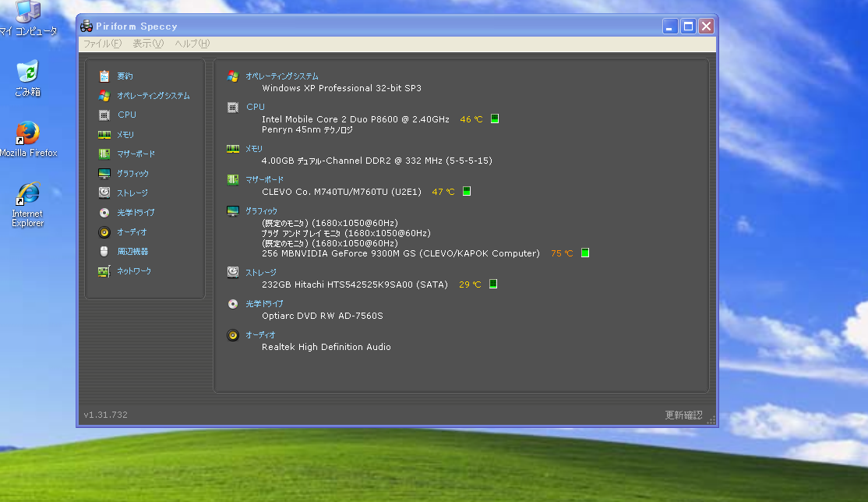Select 要約 label in the sidebar
This screenshot has height=502, width=868.
[x=125, y=76]
